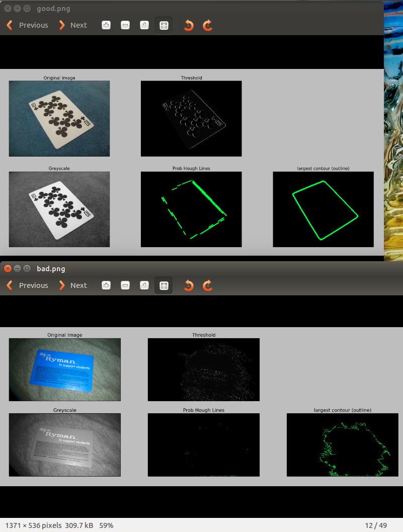This screenshot has width=403, height=532.
Task: Zoom in icon in good.png window
Action: click(x=106, y=25)
